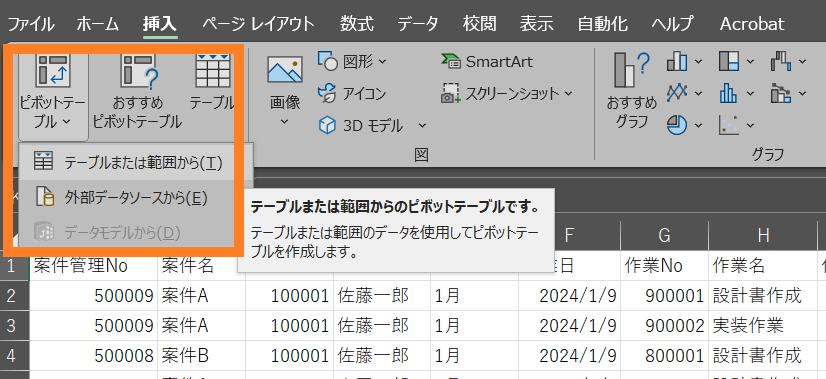Expand the arrow beside 3D モデル
Viewport: 826px width, 379px height.
coord(422,126)
